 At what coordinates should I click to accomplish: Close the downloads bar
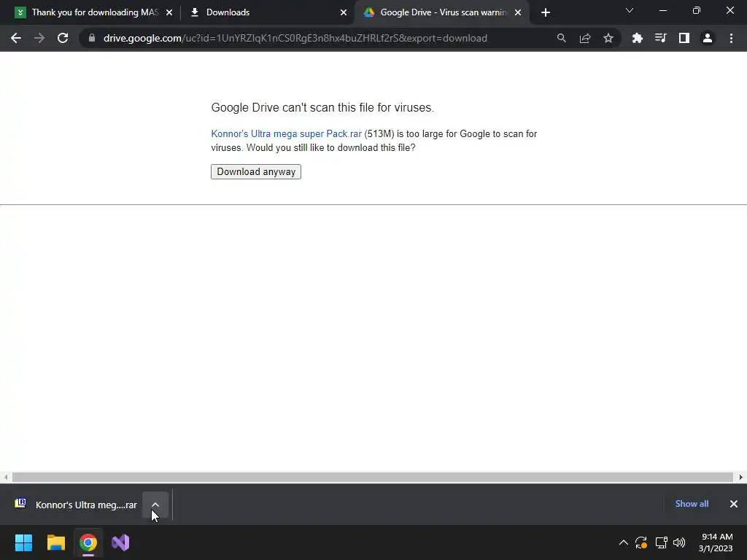734,504
